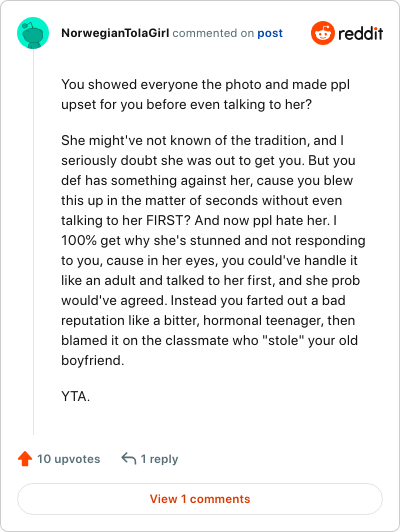Click the orange Reddit Snoo logo
The height and width of the screenshot is (532, 400).
(x=323, y=33)
